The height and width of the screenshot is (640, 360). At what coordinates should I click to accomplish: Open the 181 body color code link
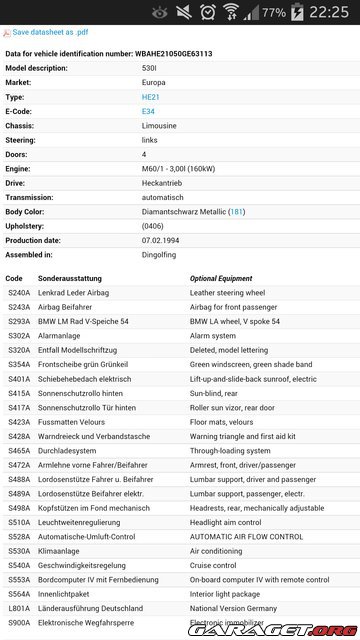pos(237,212)
